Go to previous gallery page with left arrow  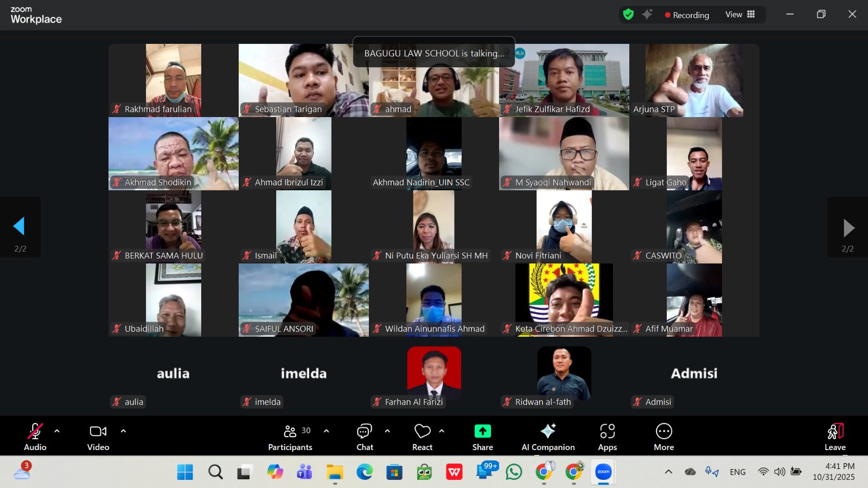[x=20, y=227]
